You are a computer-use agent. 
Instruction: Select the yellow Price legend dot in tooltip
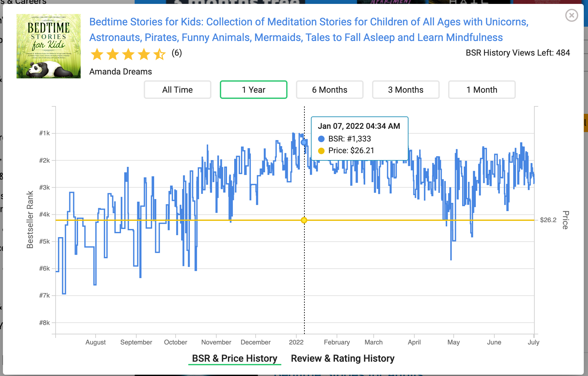(322, 151)
